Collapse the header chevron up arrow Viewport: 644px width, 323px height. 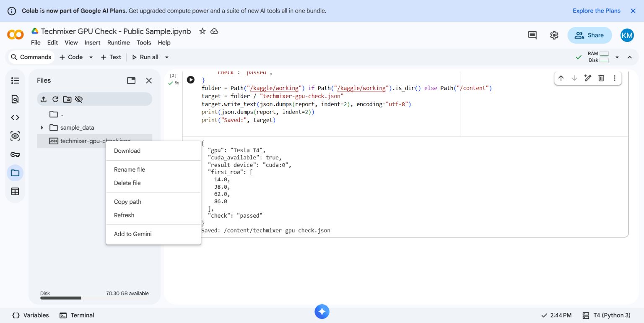pyautogui.click(x=630, y=57)
